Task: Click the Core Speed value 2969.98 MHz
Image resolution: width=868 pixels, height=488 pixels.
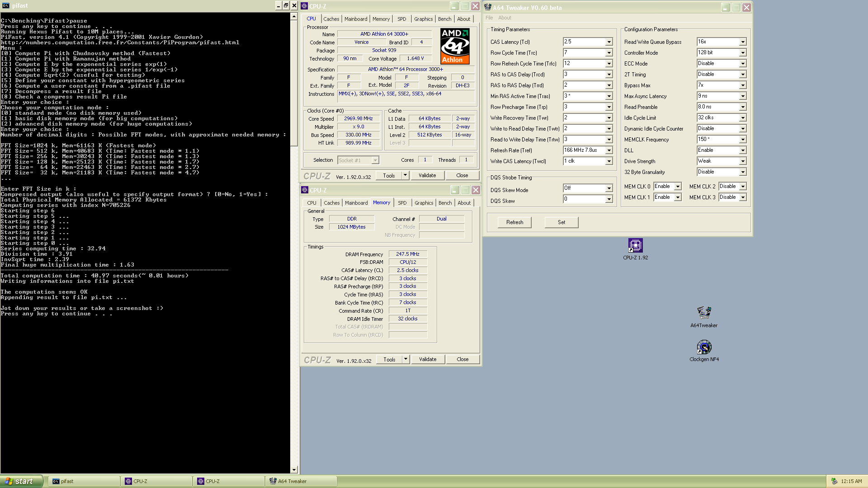Action: pos(359,118)
